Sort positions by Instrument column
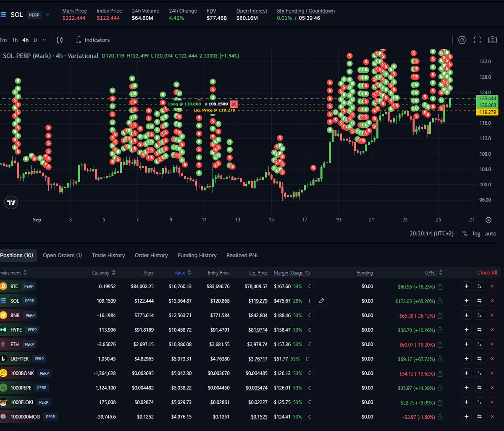This screenshot has width=504, height=431. [x=13, y=273]
